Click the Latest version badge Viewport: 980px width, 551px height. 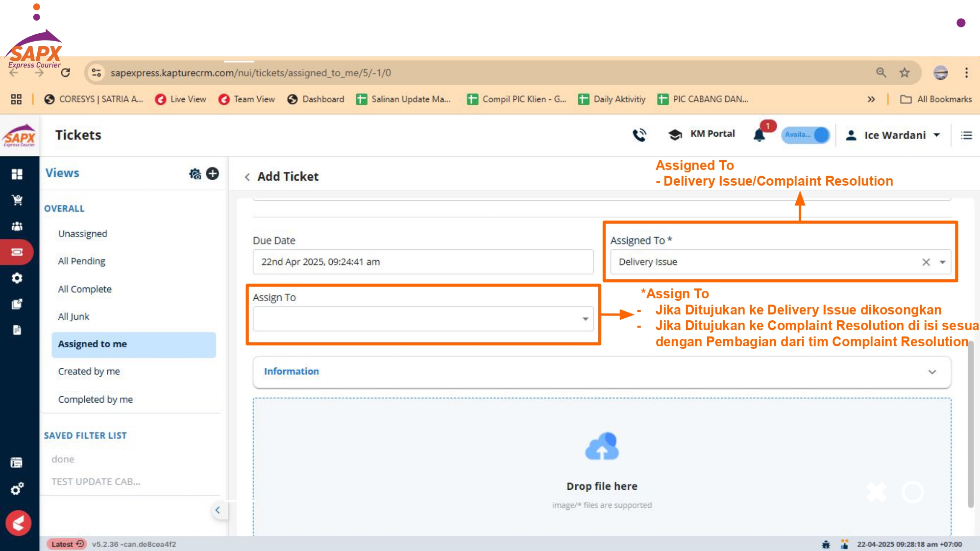67,544
